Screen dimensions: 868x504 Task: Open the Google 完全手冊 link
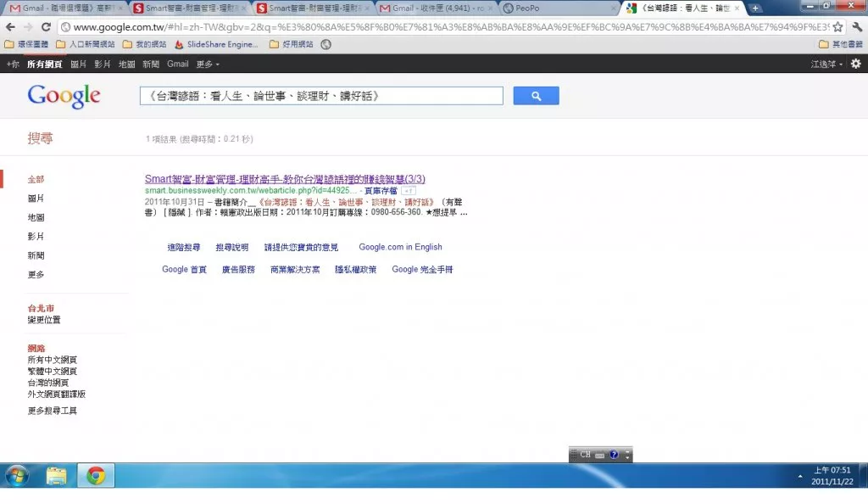point(422,270)
